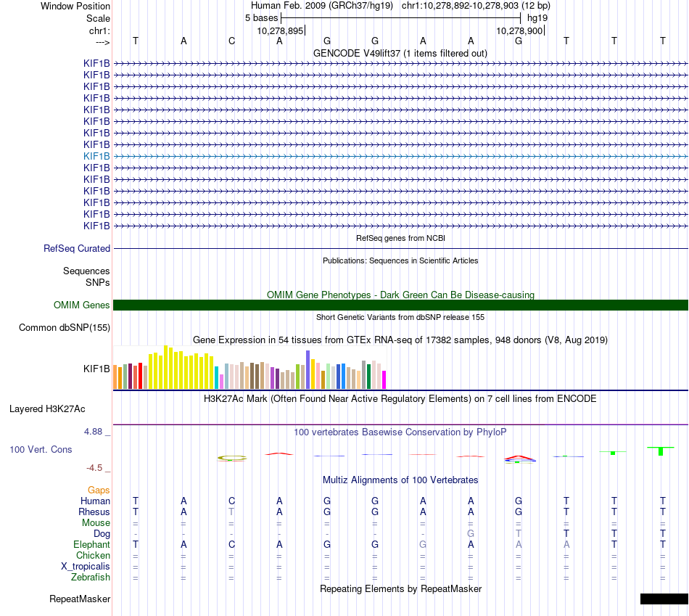Click the Chicken species label
Viewport: 689px width, 616px height.
(93, 555)
